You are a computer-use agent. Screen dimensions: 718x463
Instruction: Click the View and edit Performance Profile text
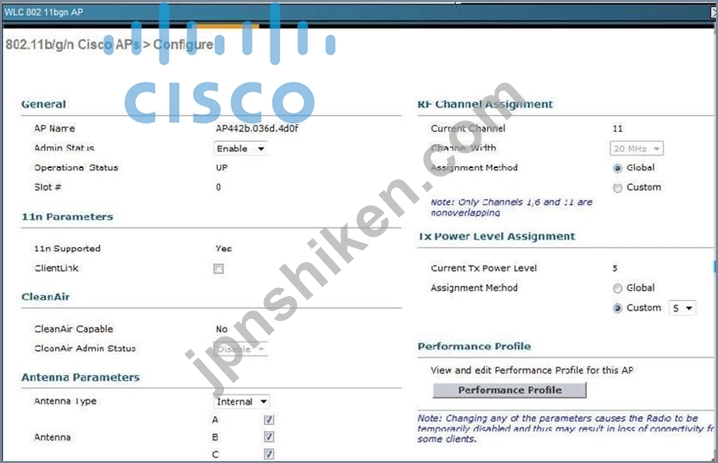(532, 370)
